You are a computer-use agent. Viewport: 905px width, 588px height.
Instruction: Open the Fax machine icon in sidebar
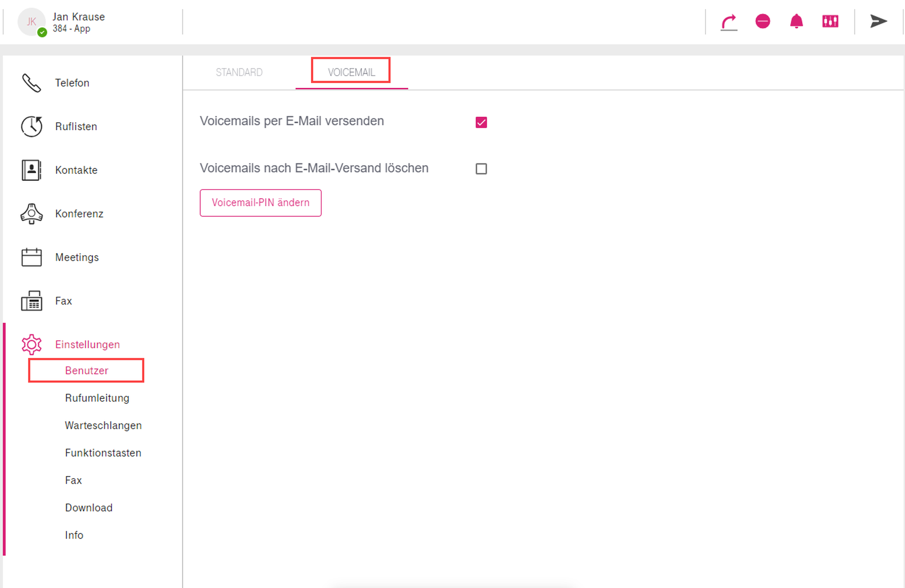point(32,301)
